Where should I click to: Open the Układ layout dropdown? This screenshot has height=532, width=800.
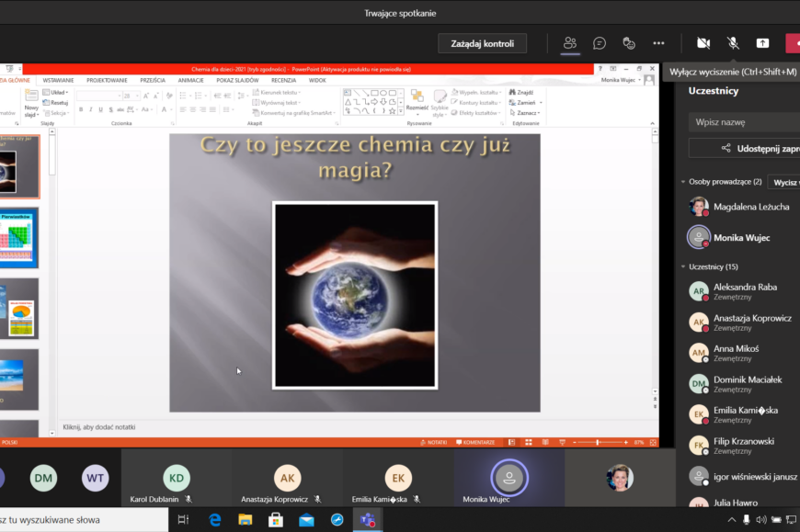click(x=55, y=92)
